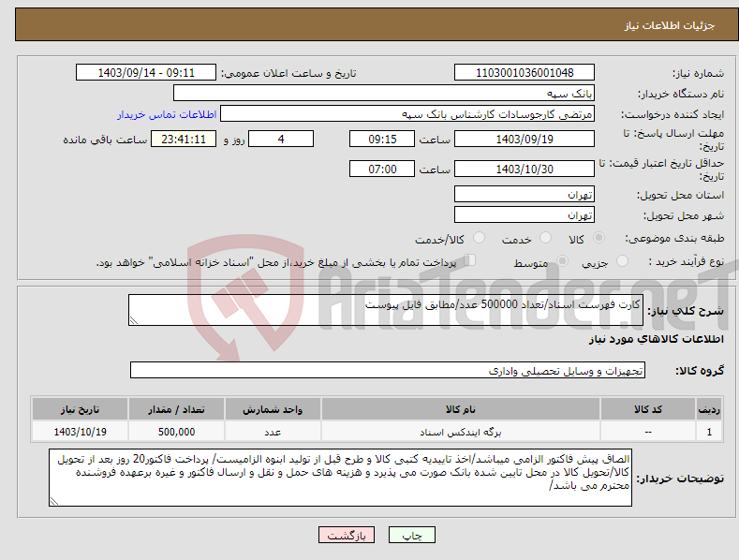Image resolution: width=739 pixels, height=560 pixels.
Task: Click the requester field مرتضی کارجوسادات
Action: 407,114
